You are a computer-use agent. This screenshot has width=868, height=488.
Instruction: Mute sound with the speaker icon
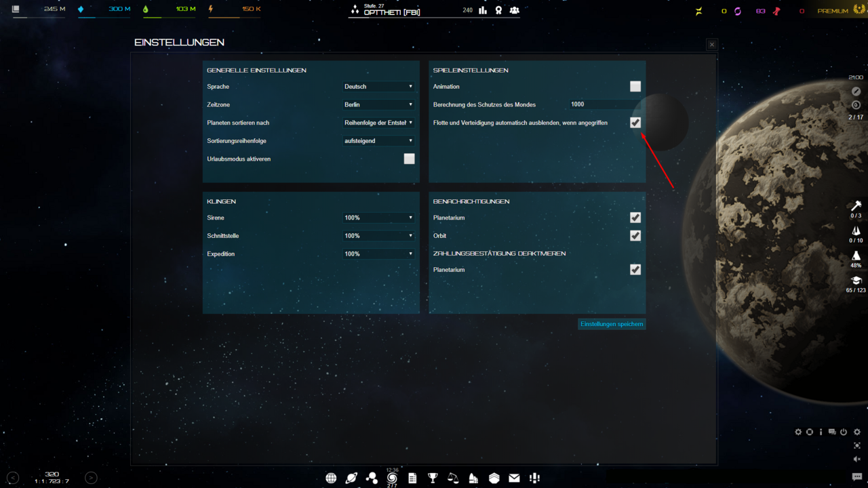pyautogui.click(x=857, y=459)
